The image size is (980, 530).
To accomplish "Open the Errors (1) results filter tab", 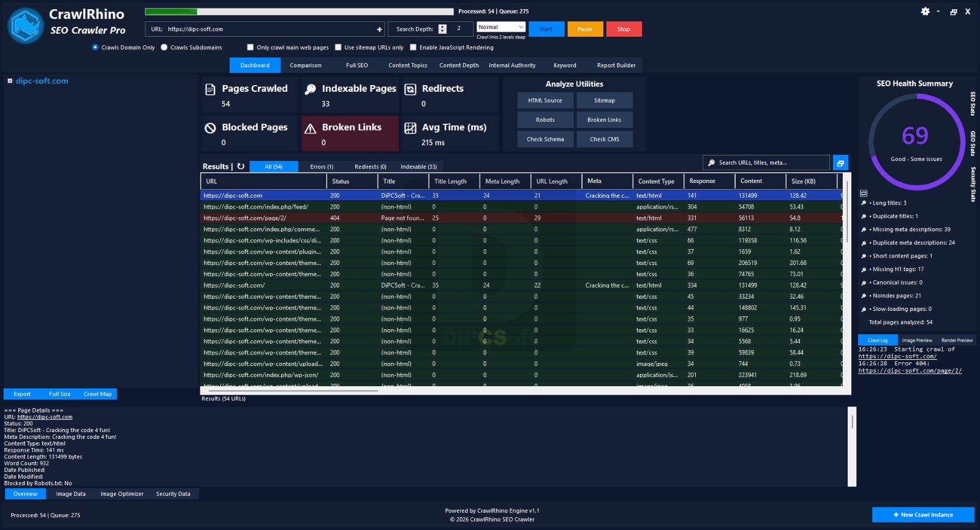I will tap(322, 166).
